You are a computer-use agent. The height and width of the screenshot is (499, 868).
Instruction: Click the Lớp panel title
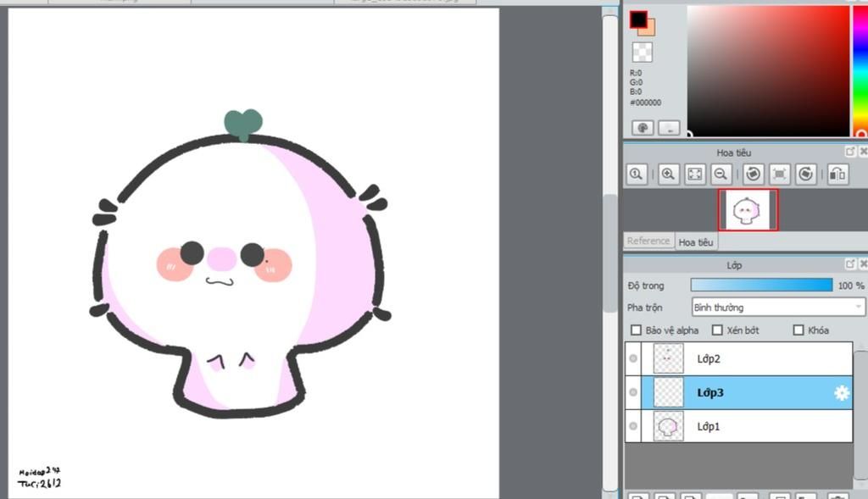734,265
